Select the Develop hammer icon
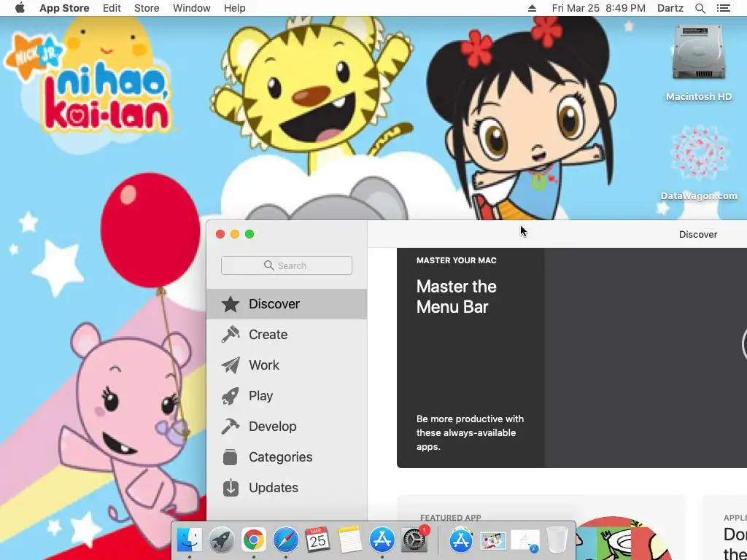The image size is (747, 560). (x=231, y=426)
